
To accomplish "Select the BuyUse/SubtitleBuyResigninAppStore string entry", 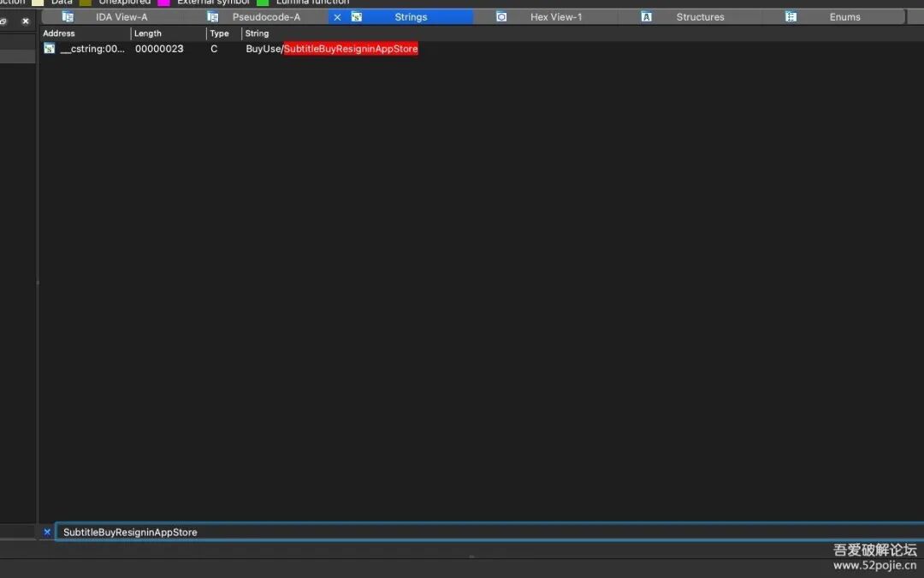I will [332, 49].
